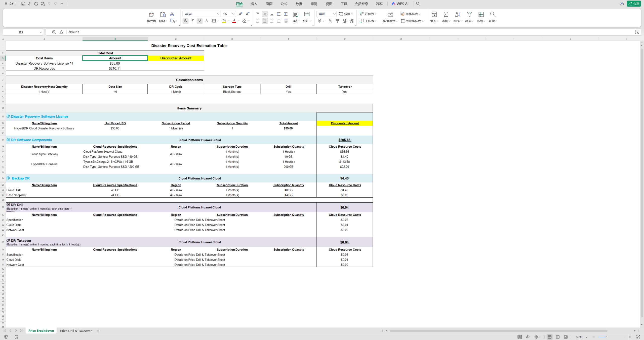Viewport: 644px width, 340px height.
Task: Click the Increase Indent icon
Action: coord(286,14)
